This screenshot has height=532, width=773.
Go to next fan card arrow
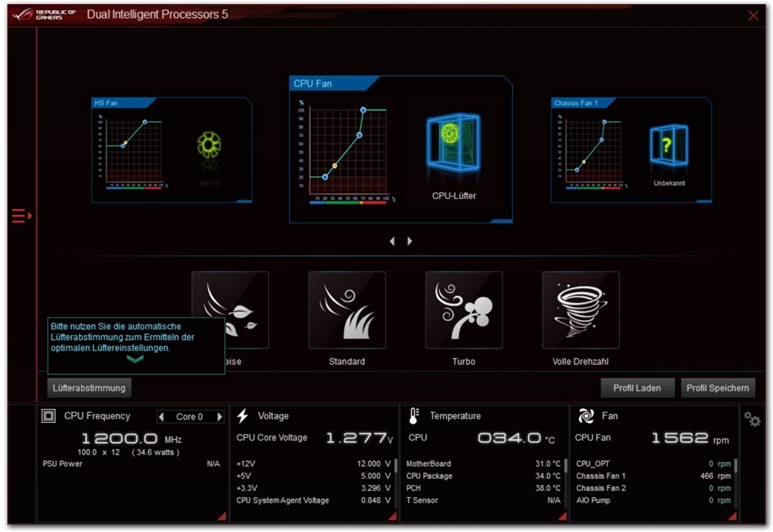point(410,241)
